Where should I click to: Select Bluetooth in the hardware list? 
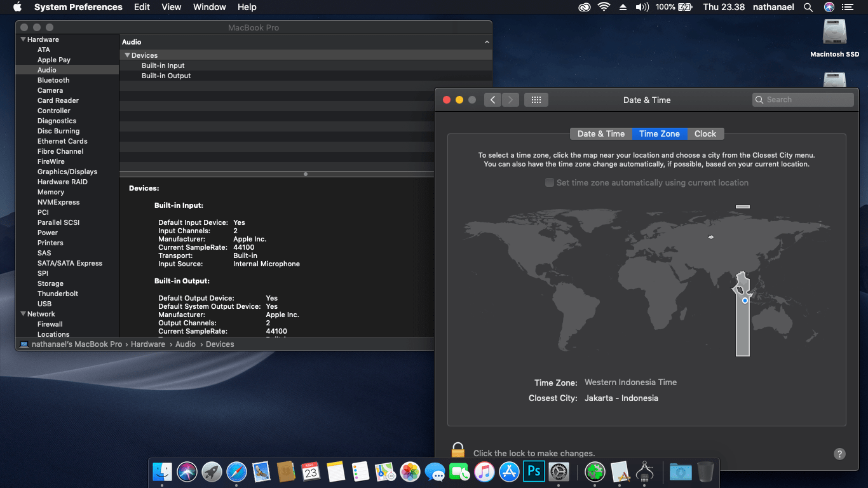click(x=53, y=80)
